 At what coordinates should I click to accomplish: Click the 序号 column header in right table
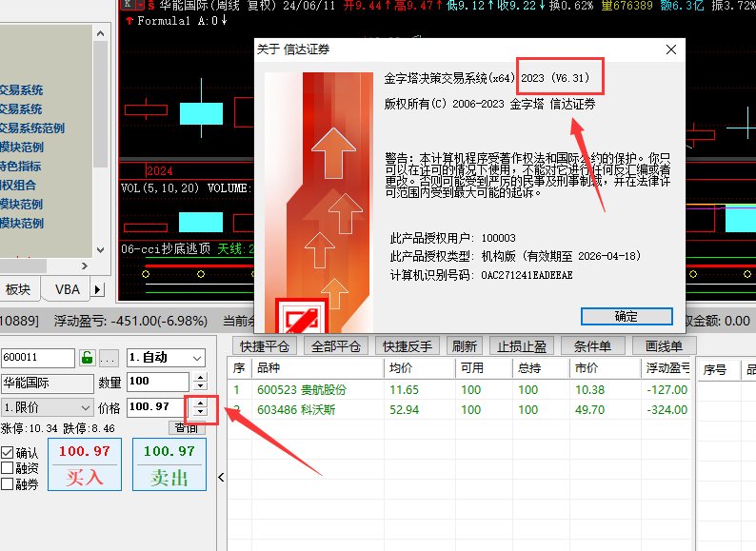pos(719,370)
